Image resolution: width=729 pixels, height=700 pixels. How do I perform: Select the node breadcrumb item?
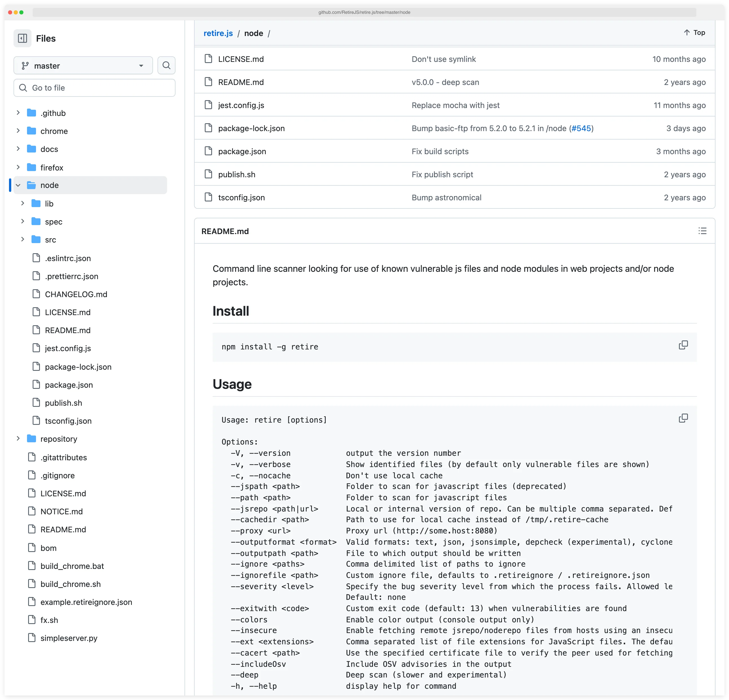tap(254, 33)
